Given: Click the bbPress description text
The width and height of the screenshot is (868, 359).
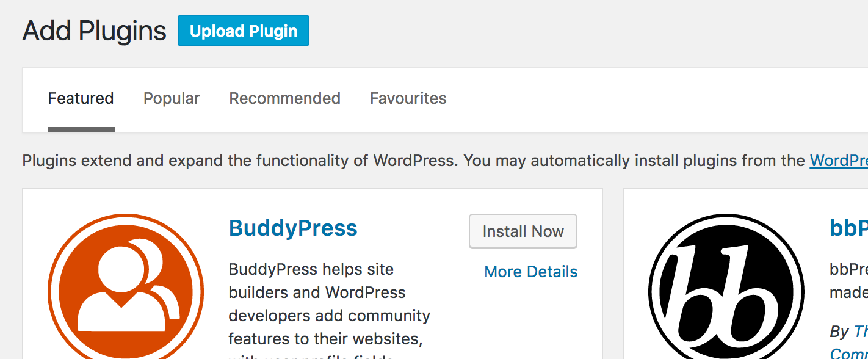Looking at the screenshot, I should click(848, 281).
